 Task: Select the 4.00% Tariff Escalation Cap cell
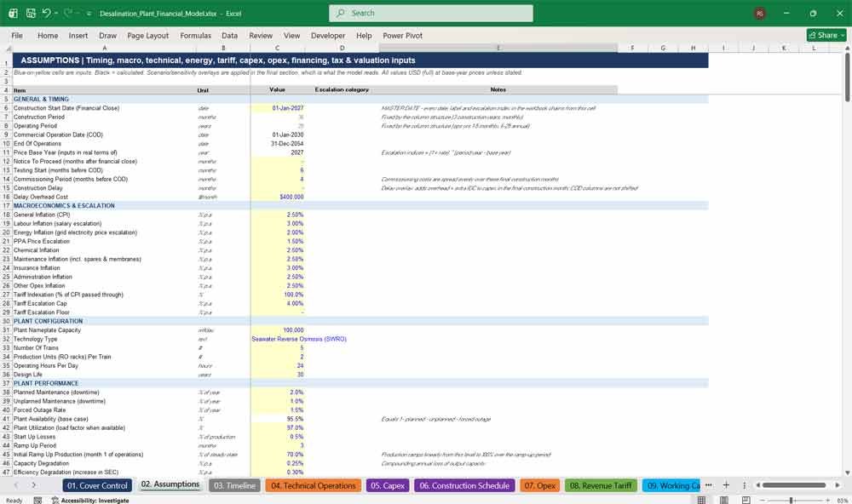(277, 304)
